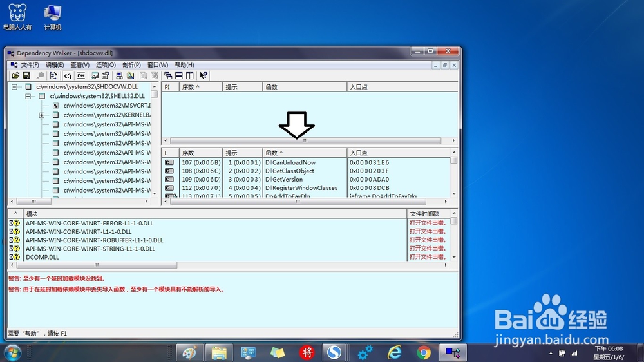The height and width of the screenshot is (362, 644).
Task: Click the module Properties toolbar icon
Action: [x=106, y=75]
